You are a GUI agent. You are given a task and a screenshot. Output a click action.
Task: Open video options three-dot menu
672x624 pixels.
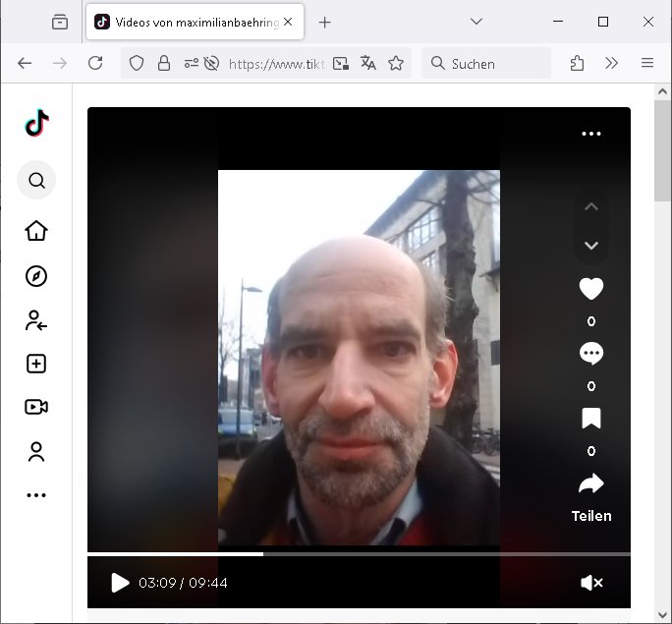(x=590, y=134)
